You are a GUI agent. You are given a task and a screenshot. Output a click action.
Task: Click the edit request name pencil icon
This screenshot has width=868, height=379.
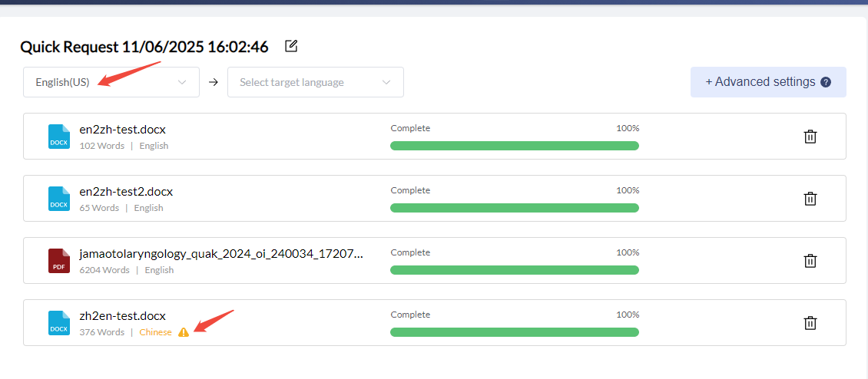point(291,46)
